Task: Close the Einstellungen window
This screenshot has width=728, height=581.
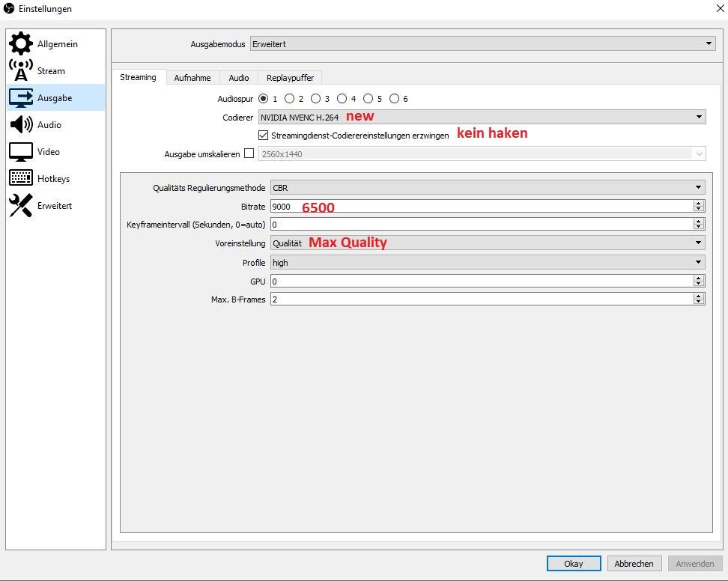Action: tap(720, 8)
